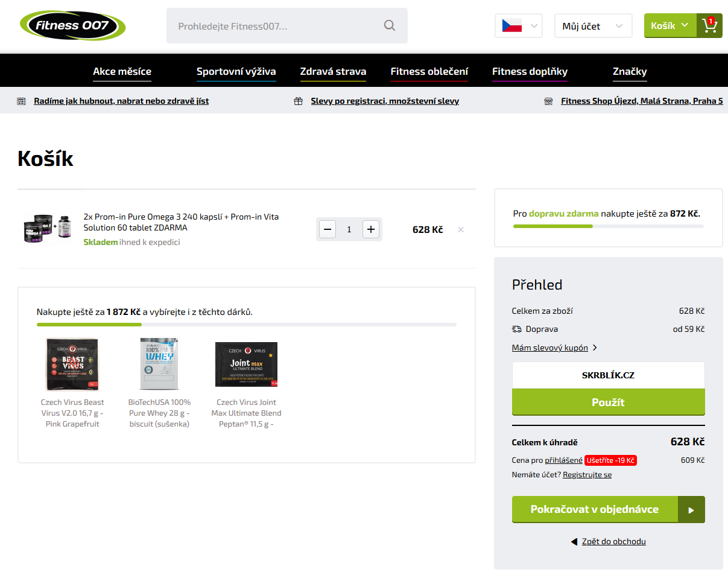The width and height of the screenshot is (728, 575).
Task: Click the search magnifier icon
Action: 390,25
